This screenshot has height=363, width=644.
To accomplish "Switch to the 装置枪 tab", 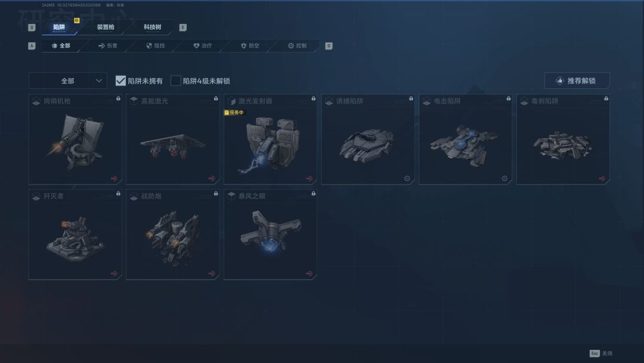I will click(x=106, y=27).
